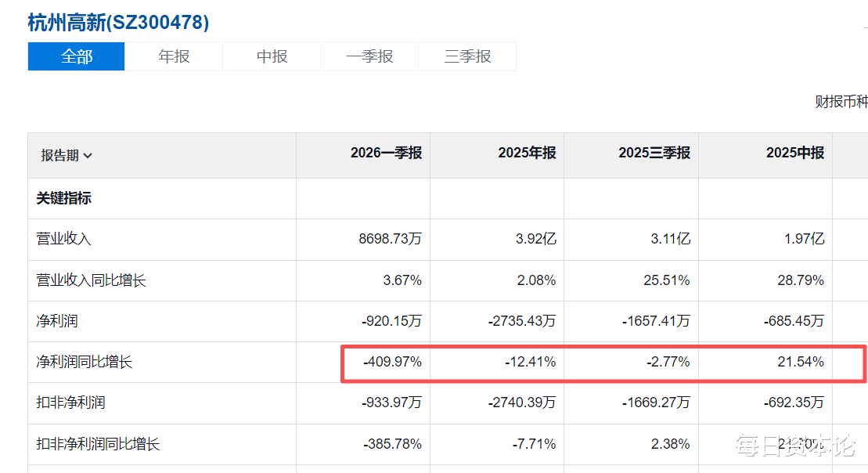The width and height of the screenshot is (868, 473).
Task: Click the 杭州高新(SZ300478) stock title
Action: pyautogui.click(x=118, y=22)
